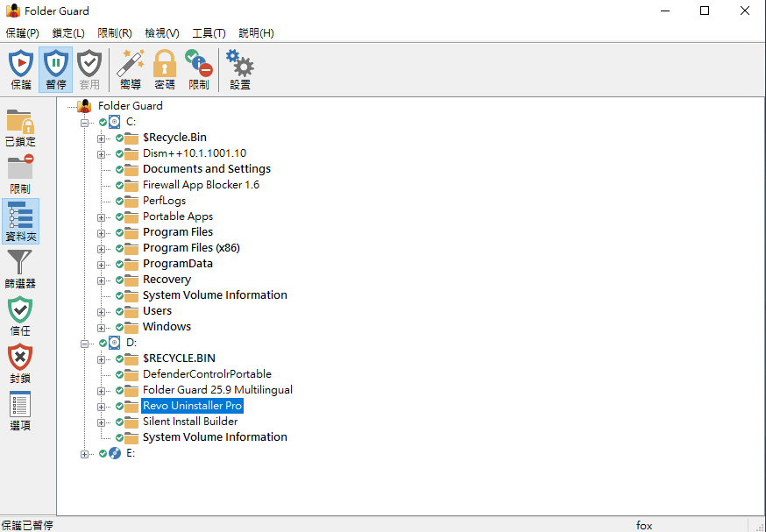Click the 暫停 (Pause) shield toolbar icon
The width and height of the screenshot is (766, 532).
tap(56, 69)
